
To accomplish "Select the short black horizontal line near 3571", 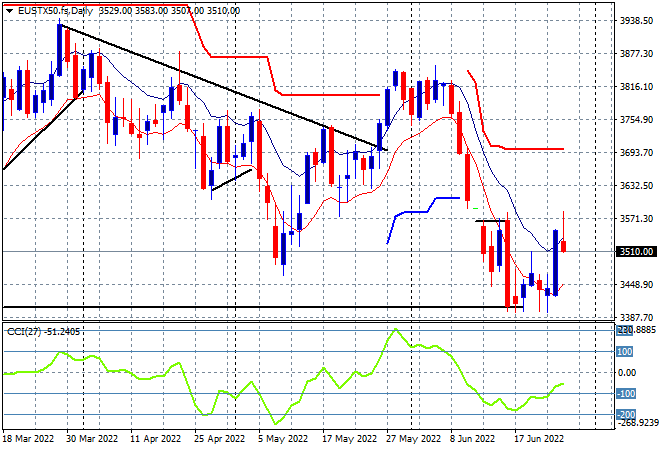I will (490, 221).
